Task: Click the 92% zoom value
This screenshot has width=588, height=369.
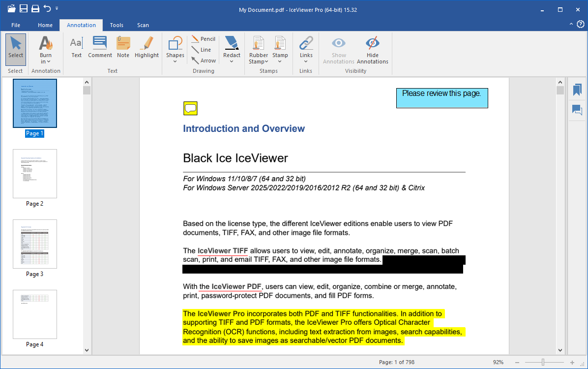Action: (x=498, y=362)
